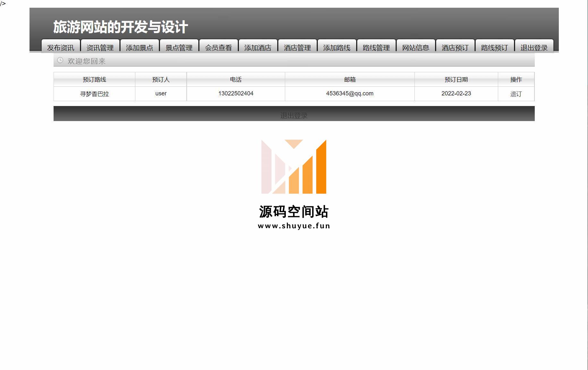Switch to the 资讯管理 tab
Screen dimensions: 588x370
100,47
